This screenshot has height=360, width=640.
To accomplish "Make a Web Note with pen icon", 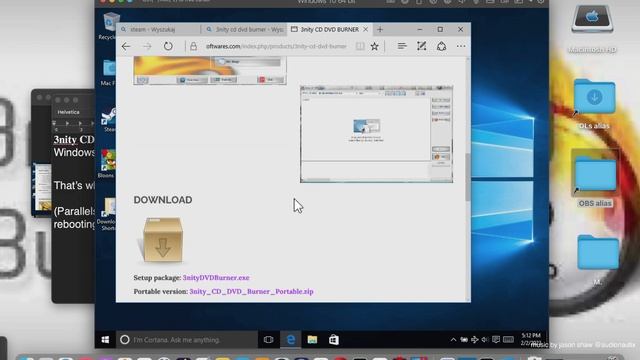I will tap(422, 46).
